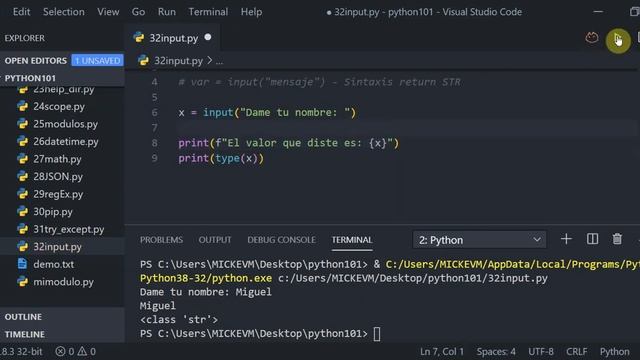Split the terminal panel
Viewport: 640px width, 360px height.
tap(592, 239)
